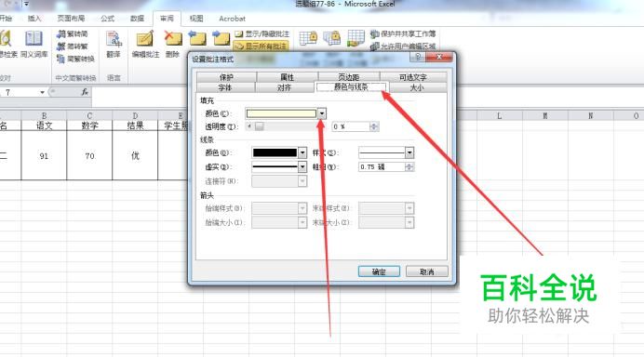Click the 简转繁 conversion icon
Image resolution: width=644 pixels, height=357 pixels.
coord(61,46)
